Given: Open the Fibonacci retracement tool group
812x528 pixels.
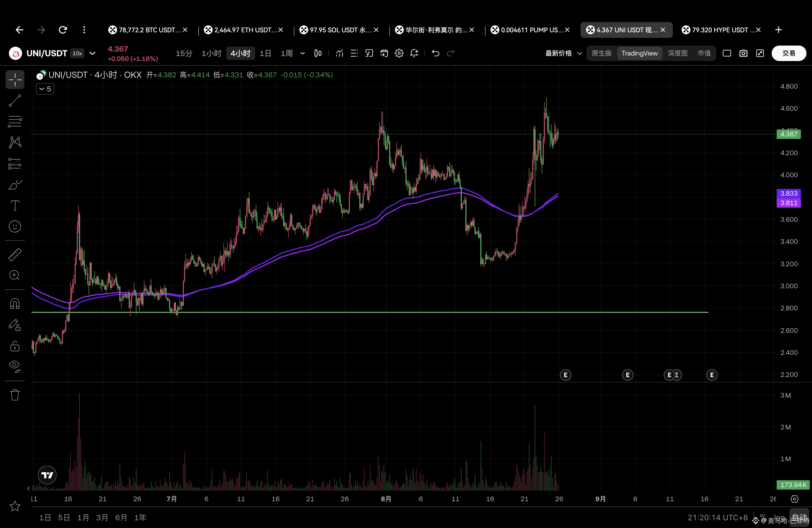Looking at the screenshot, I should coord(15,122).
